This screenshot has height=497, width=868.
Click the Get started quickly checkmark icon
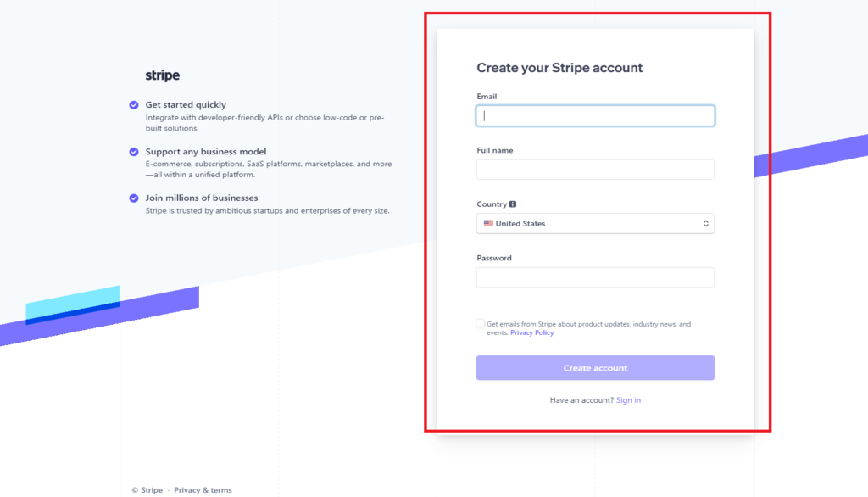pos(134,105)
